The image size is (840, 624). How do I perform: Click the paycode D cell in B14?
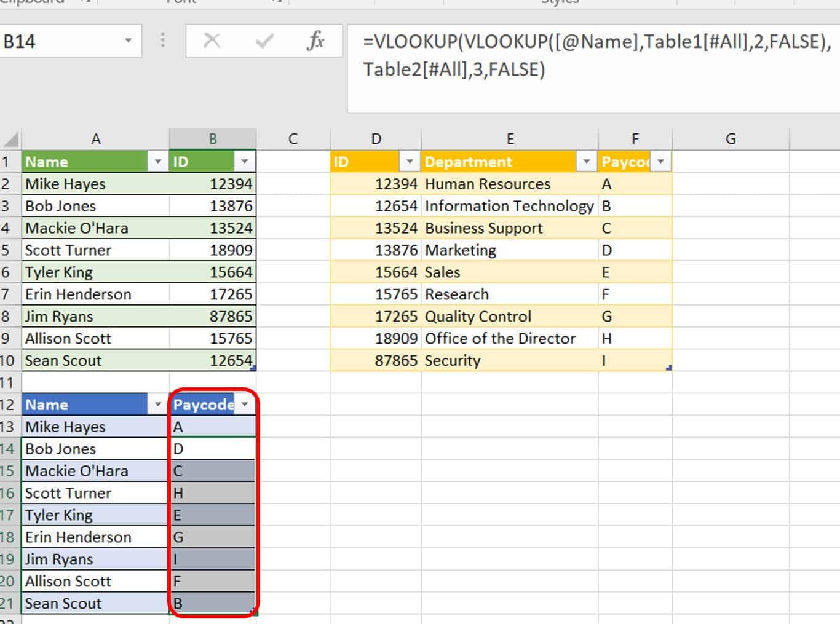pyautogui.click(x=213, y=449)
